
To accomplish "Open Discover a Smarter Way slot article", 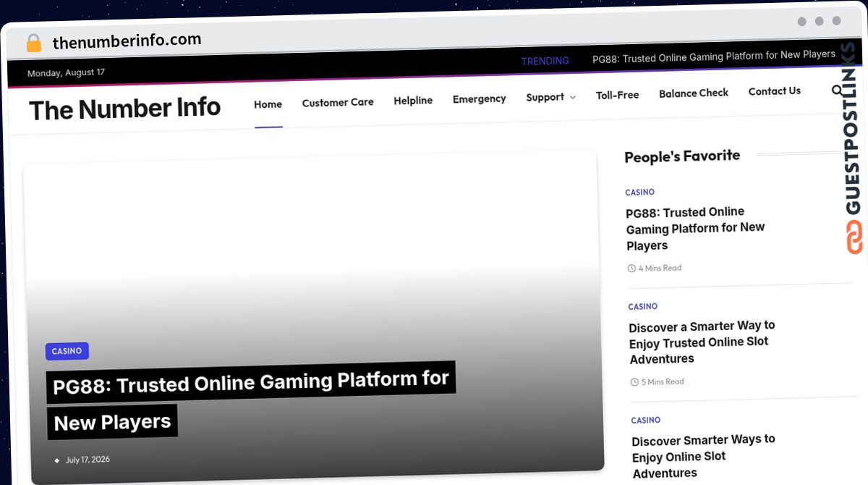I will (x=702, y=342).
